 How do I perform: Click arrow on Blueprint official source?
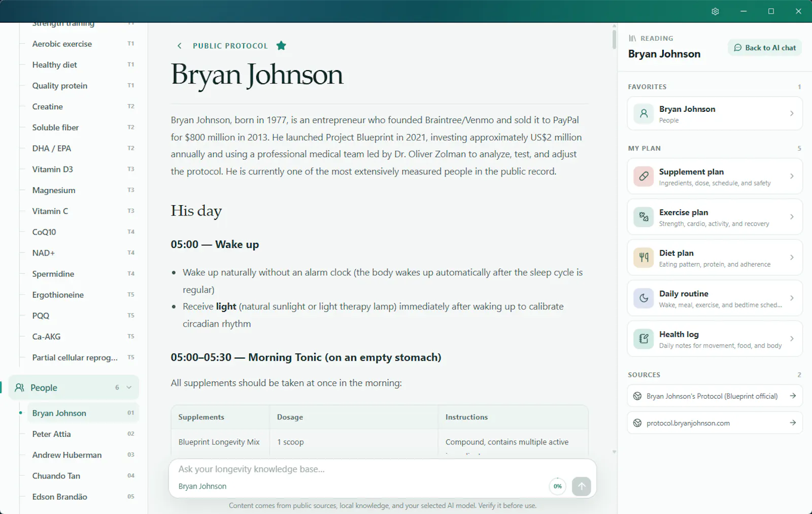pyautogui.click(x=793, y=396)
